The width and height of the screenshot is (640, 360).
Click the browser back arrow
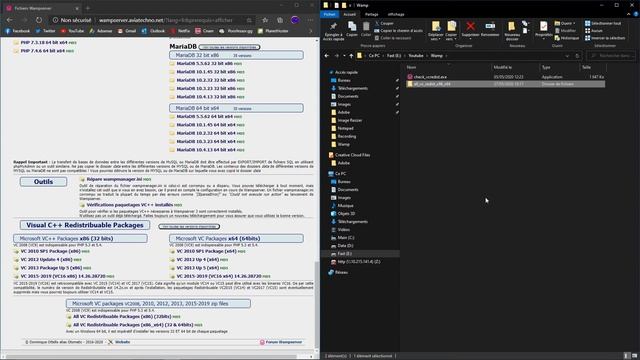click(x=9, y=20)
